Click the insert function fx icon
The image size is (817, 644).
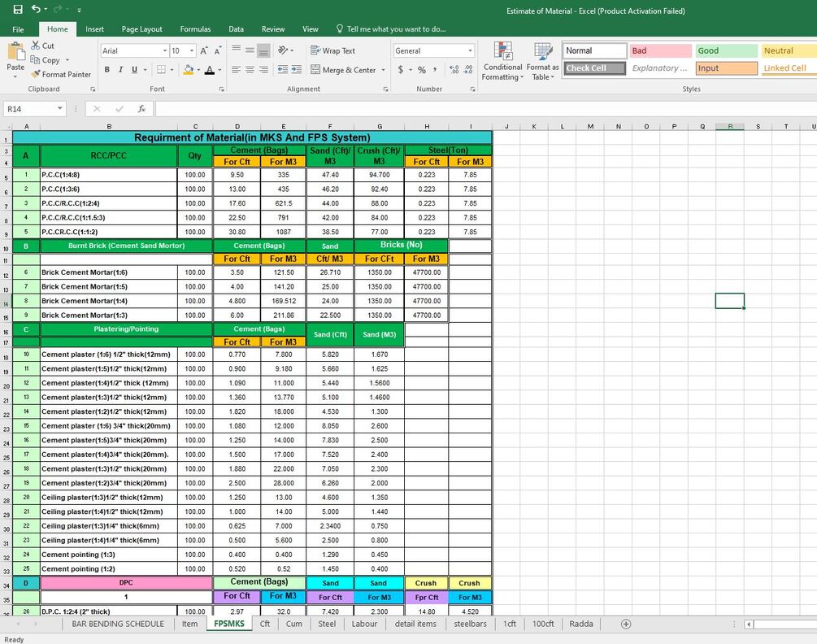click(x=141, y=108)
